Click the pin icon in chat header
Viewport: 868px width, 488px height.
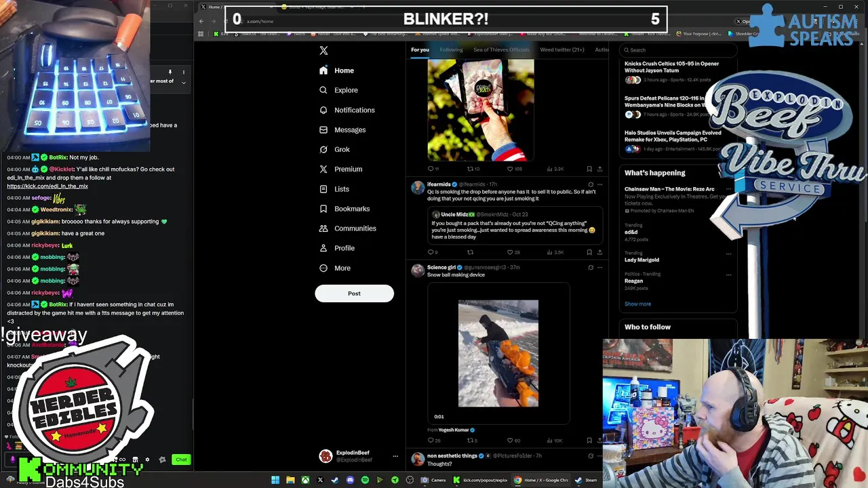click(x=170, y=72)
